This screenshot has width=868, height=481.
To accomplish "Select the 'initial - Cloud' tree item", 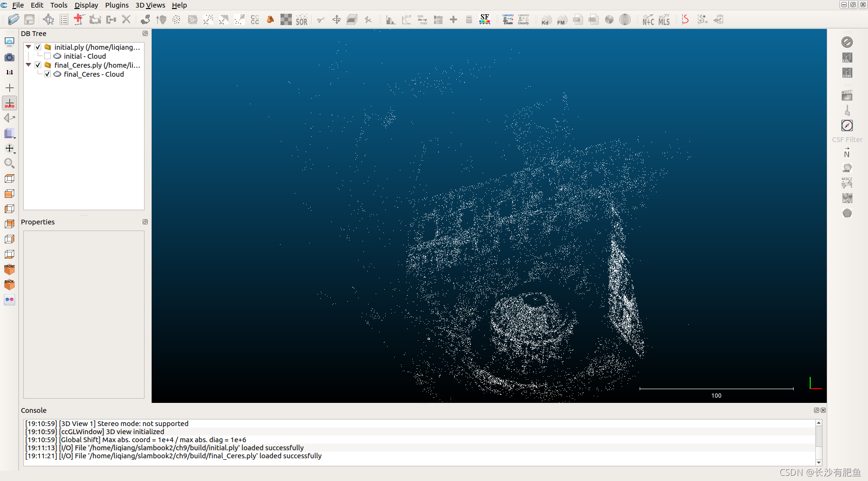I will (85, 56).
